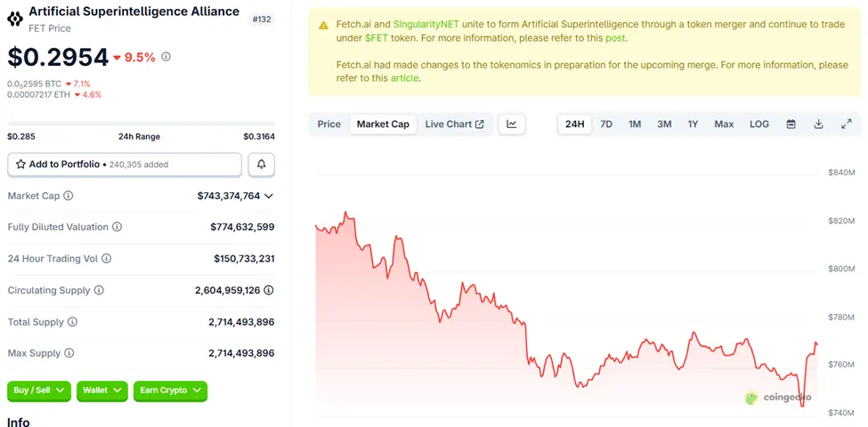
Task: Expand the Market Cap value chevron
Action: [269, 196]
